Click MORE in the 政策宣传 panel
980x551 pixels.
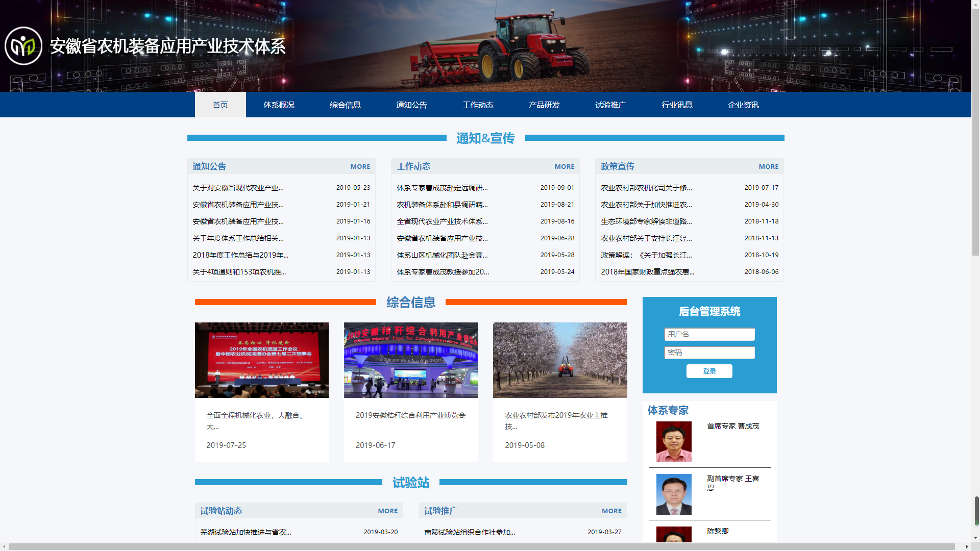tap(769, 167)
